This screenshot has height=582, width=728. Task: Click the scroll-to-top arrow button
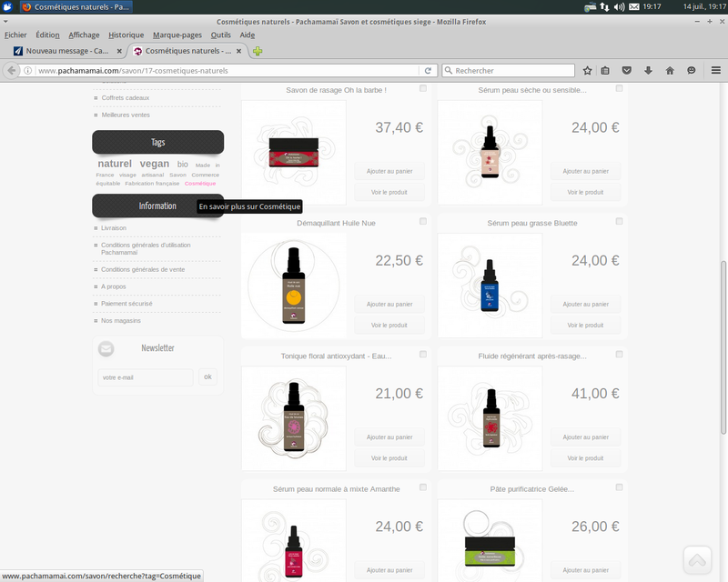(697, 560)
